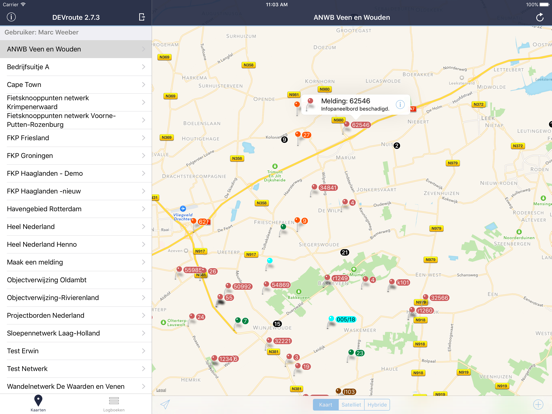Screen dimensions: 552x414
Task: Open Wandelnetwerk De Waarden en Venen
Action: [x=76, y=386]
